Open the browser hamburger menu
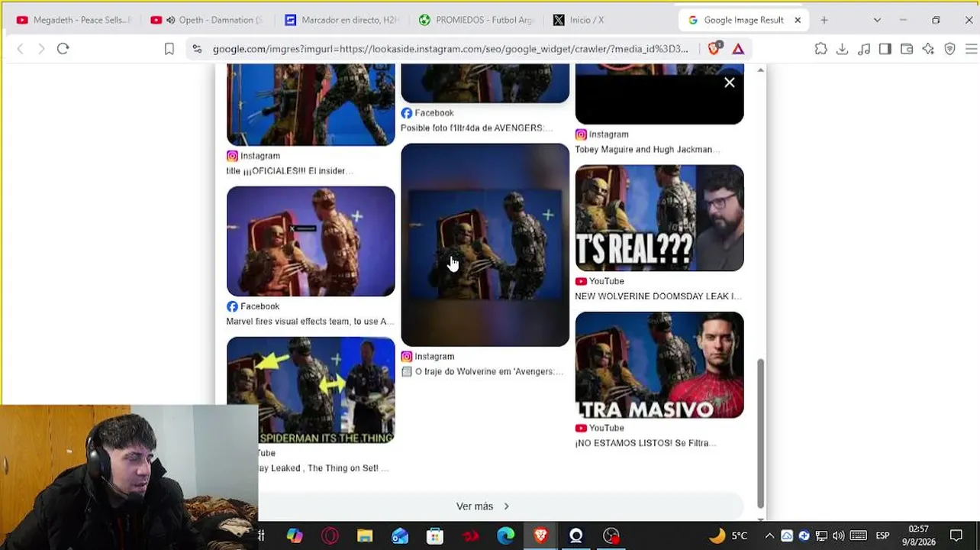This screenshot has height=550, width=980. pos(971,49)
